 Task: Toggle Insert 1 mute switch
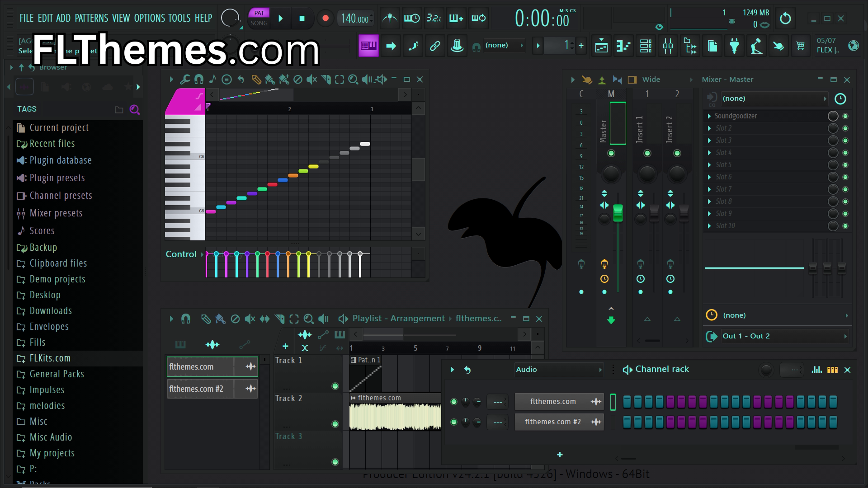click(647, 153)
